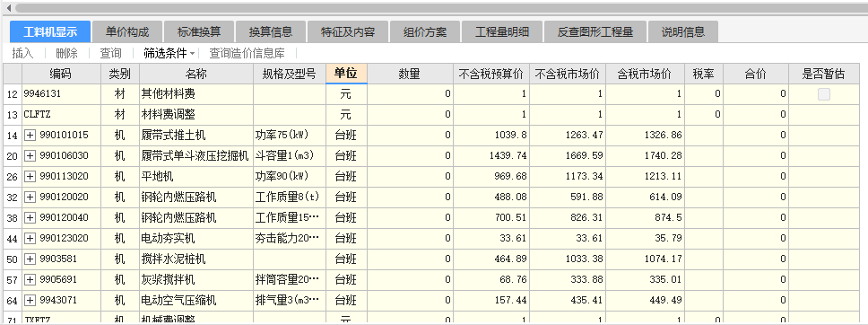Click the 规格及型号 column header
The width and height of the screenshot is (868, 325).
click(290, 74)
